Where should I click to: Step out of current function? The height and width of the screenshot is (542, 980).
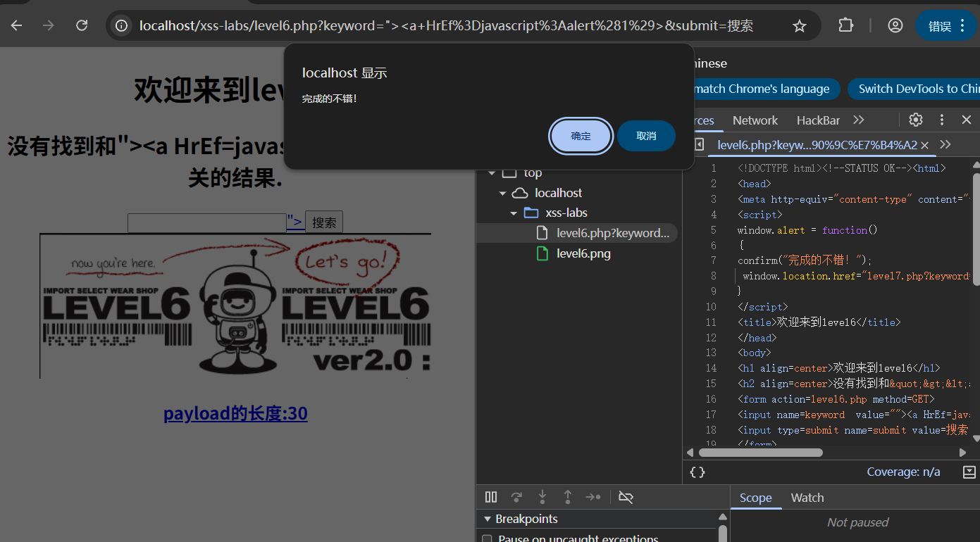568,497
